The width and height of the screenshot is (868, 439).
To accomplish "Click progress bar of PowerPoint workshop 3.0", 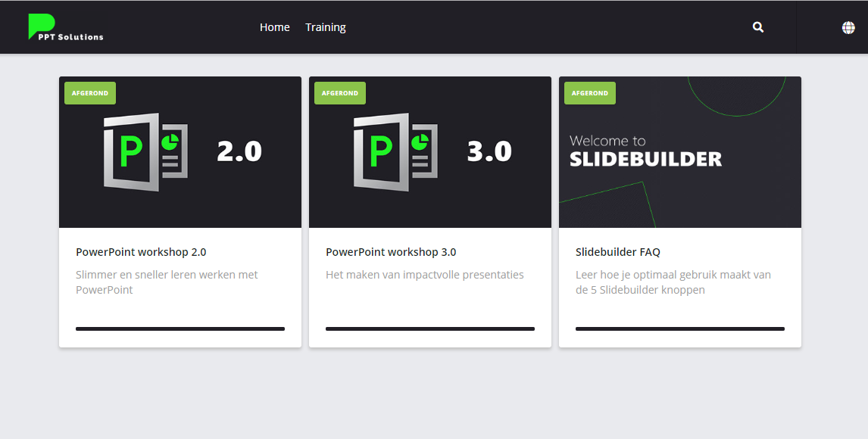I will click(x=430, y=329).
